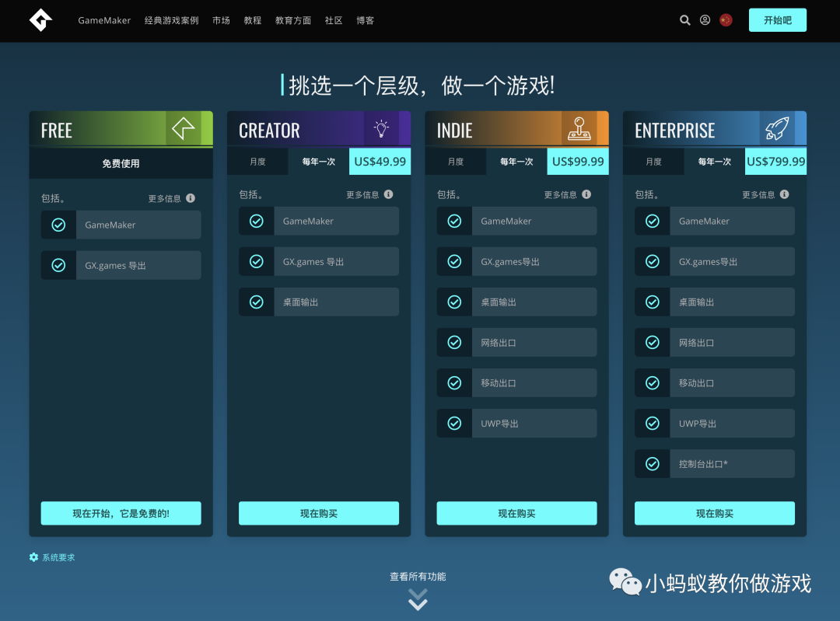Viewport: 840px width, 621px height.
Task: Open 博客 nav menu
Action: click(x=366, y=20)
